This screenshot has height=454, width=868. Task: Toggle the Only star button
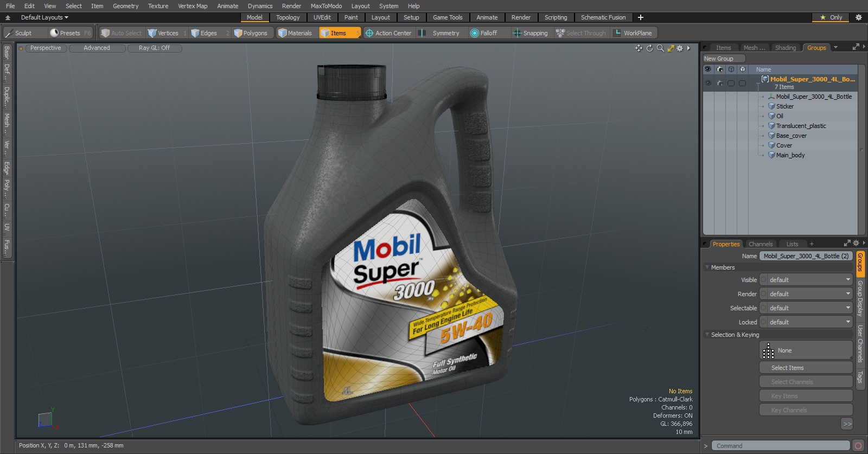click(831, 17)
